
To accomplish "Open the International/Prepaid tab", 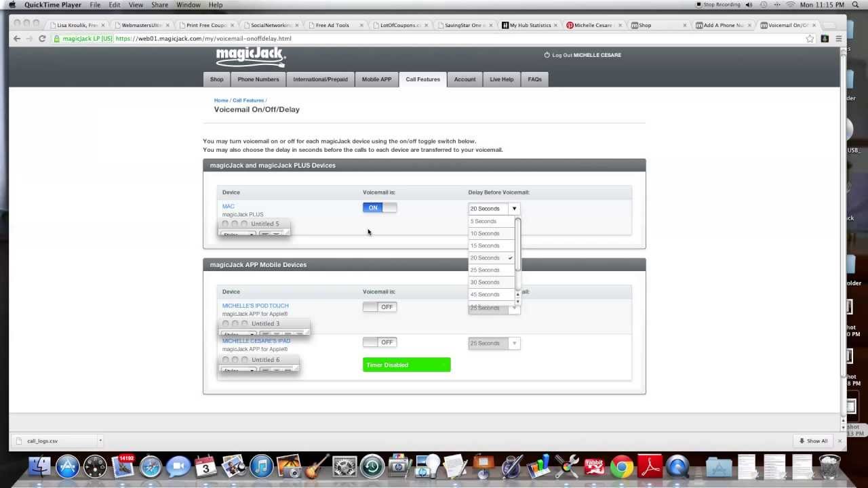I will pos(320,79).
